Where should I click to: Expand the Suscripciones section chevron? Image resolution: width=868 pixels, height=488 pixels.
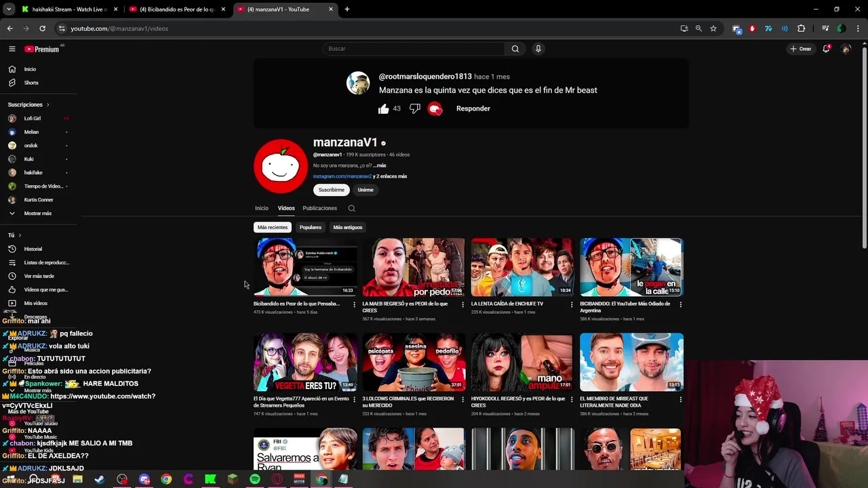[47, 105]
